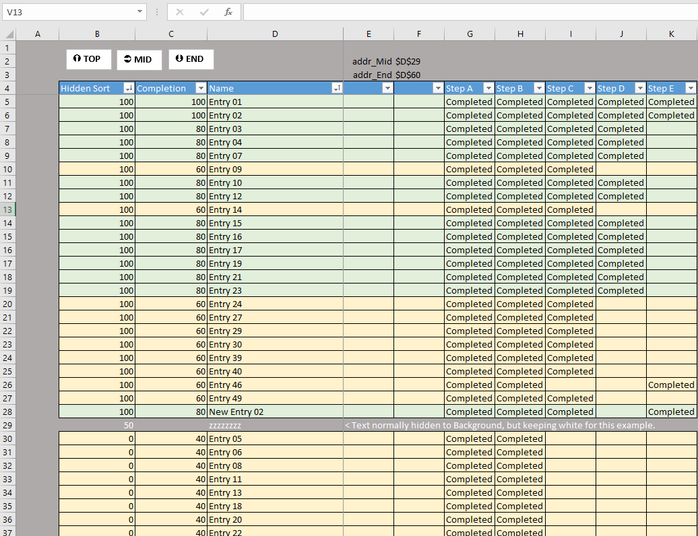Select row 29 header

(8, 425)
